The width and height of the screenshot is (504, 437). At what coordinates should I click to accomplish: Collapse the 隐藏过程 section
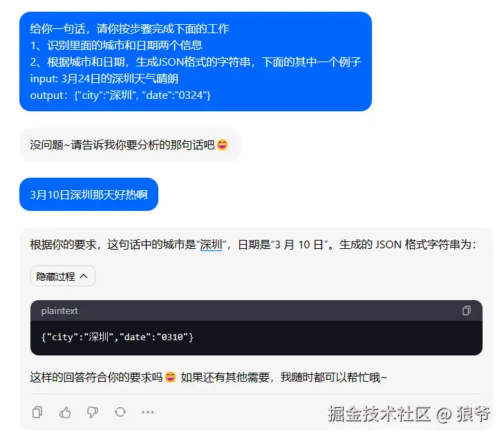63,276
